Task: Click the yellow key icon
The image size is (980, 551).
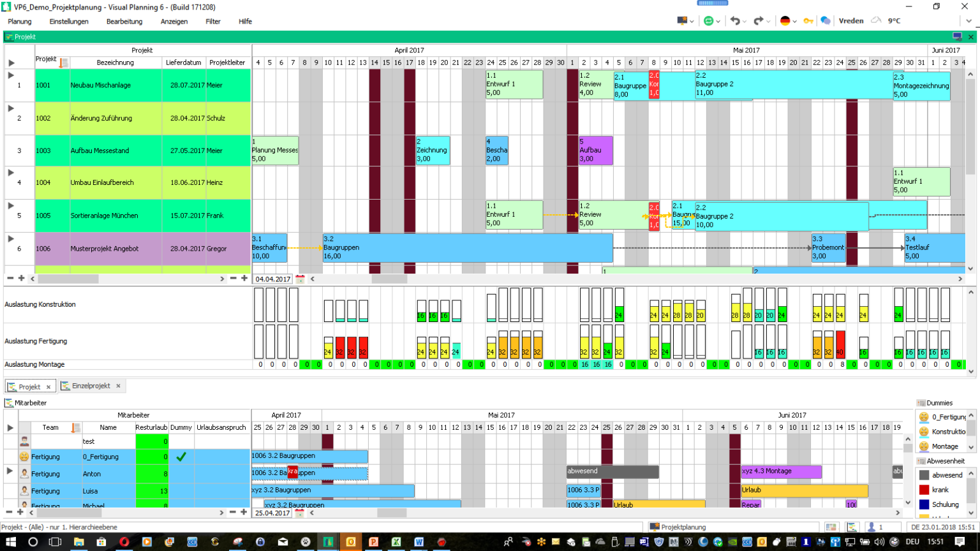Action: pos(808,21)
